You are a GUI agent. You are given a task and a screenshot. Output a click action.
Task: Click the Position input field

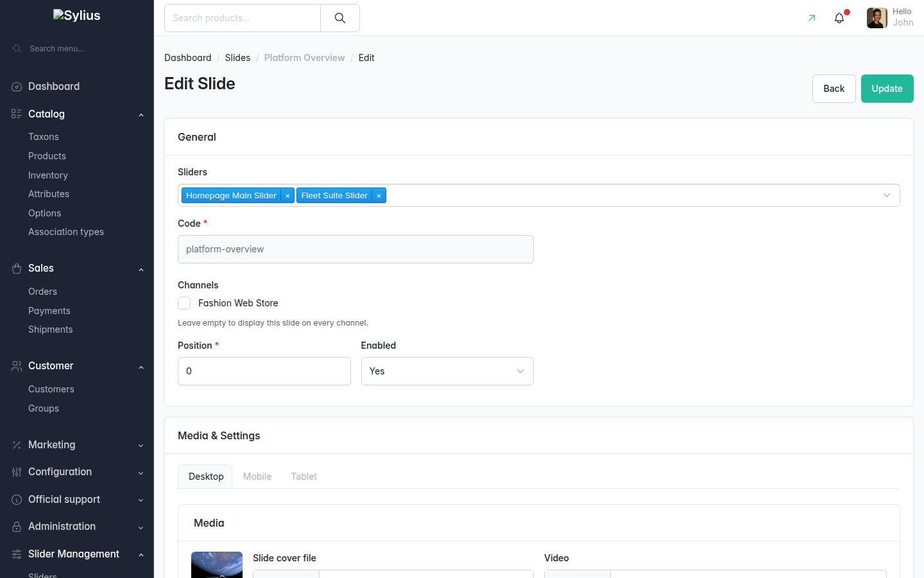tap(264, 371)
